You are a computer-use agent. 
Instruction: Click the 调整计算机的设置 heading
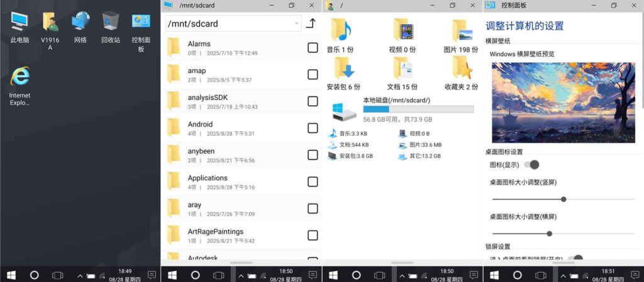[525, 26]
